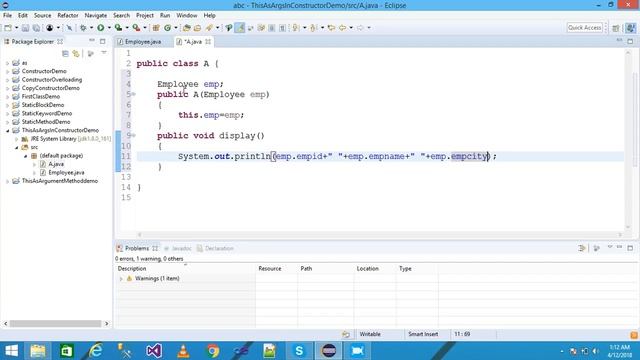Open the Source menu
640x360 pixels.
42,16
